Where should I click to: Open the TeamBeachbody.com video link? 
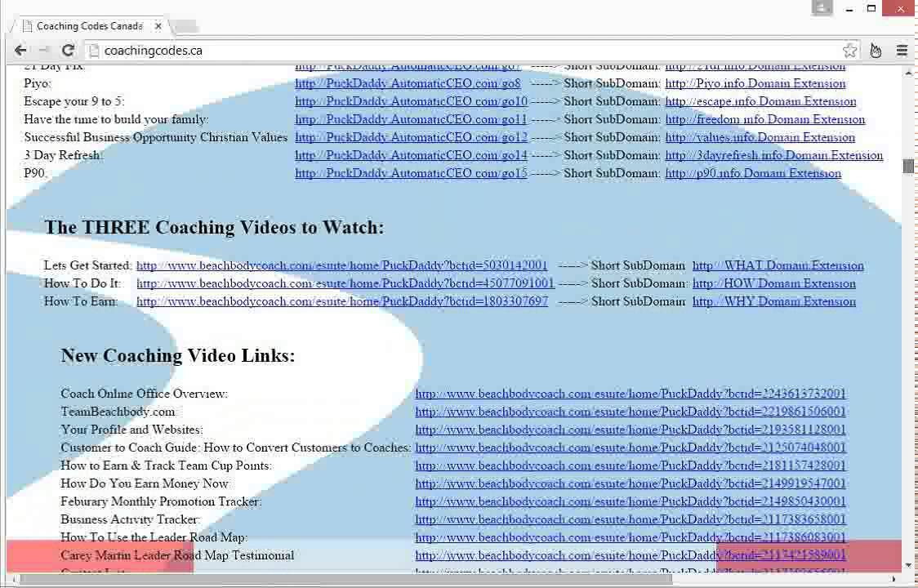631,412
